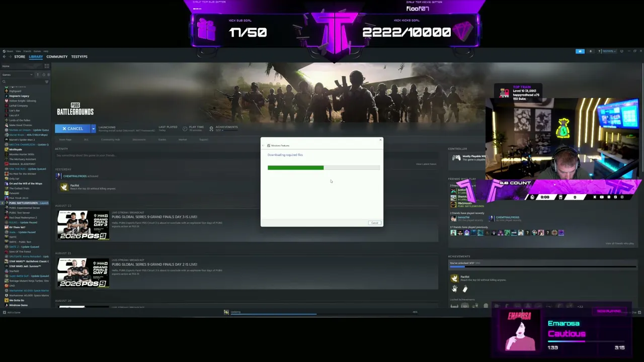This screenshot has height=362, width=644.
Task: Click the Palworld game icon in sidebar
Action: point(7,193)
